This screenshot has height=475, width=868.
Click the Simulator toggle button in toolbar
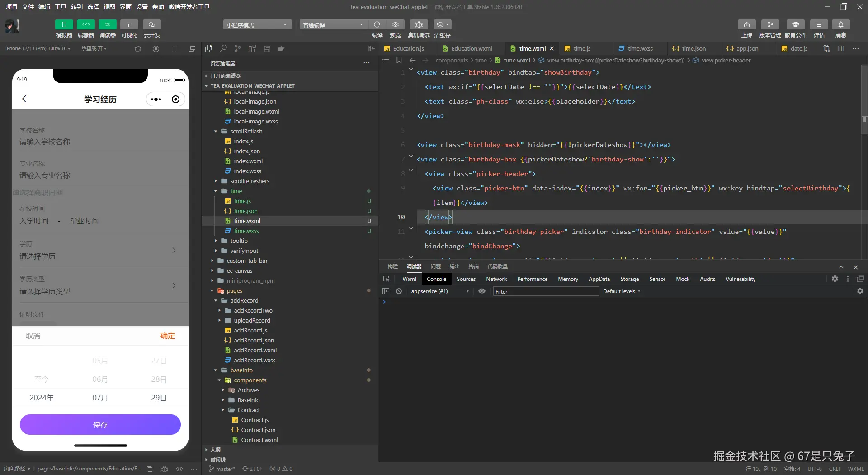click(64, 24)
